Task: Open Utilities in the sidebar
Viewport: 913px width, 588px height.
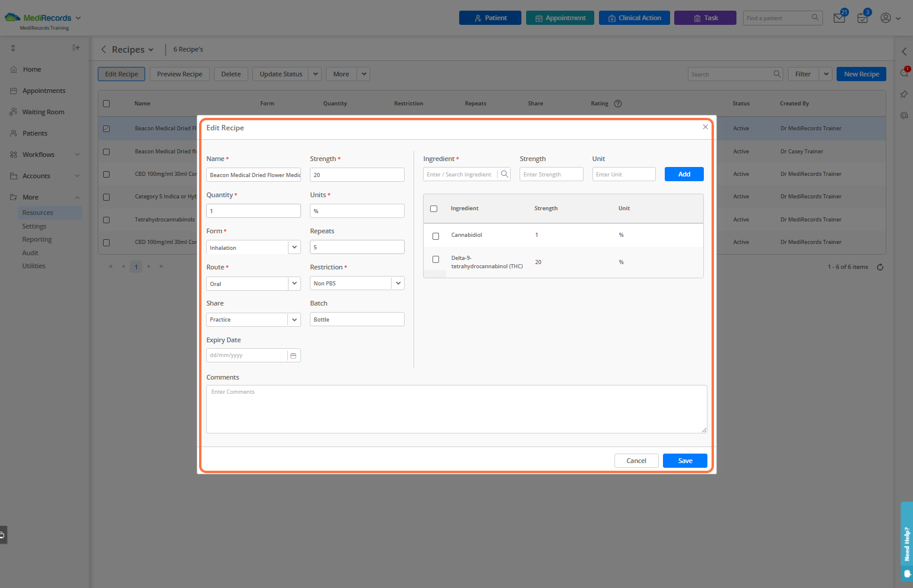Action: click(x=34, y=266)
